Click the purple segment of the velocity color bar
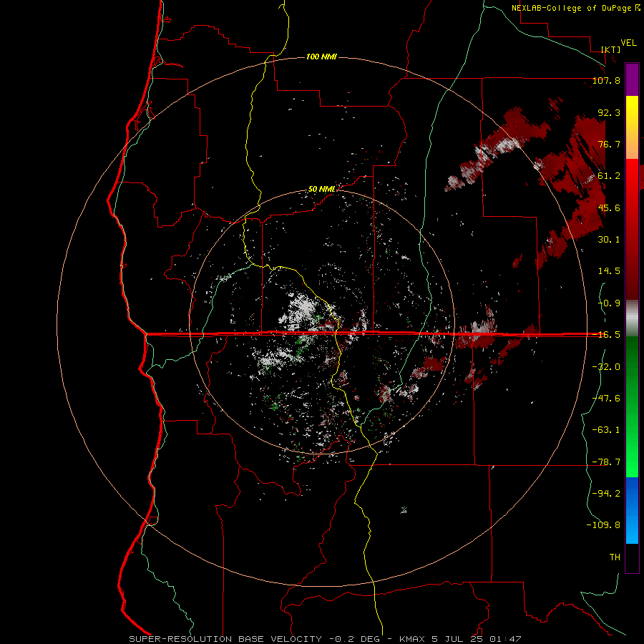This screenshot has width=644, height=644. point(632,79)
